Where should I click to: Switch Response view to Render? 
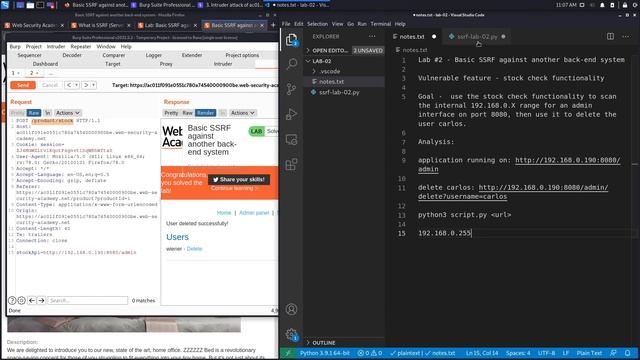pyautogui.click(x=205, y=113)
